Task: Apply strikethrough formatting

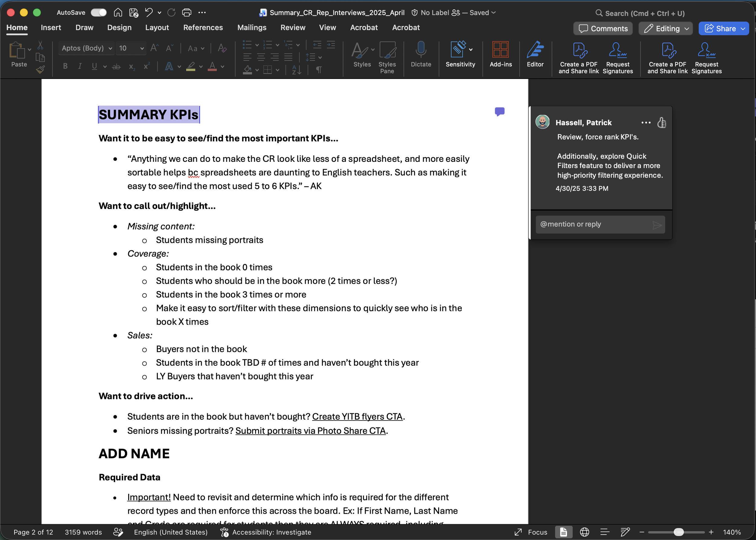Action: [116, 67]
